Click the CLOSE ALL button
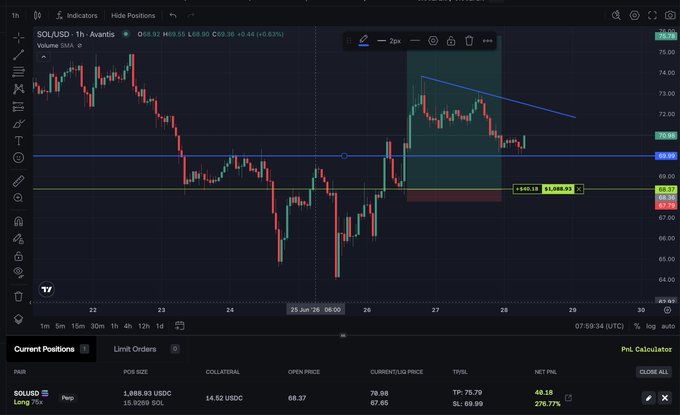This screenshot has width=680, height=415. [654, 372]
